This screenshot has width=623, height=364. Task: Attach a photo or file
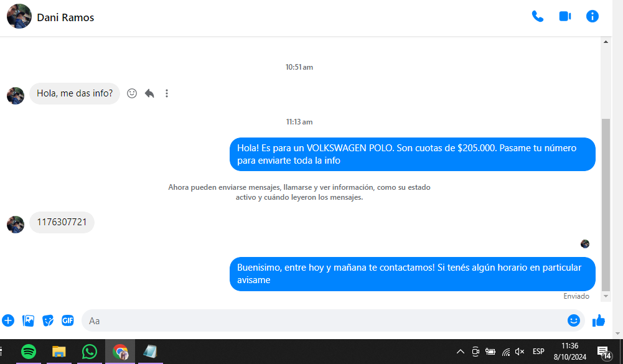[x=28, y=320]
